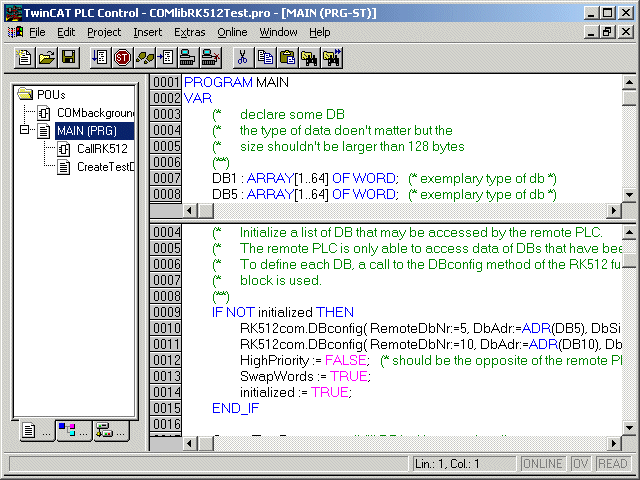Image resolution: width=640 pixels, height=480 pixels.
Task: Click the Logout toolbar icon with red X
Action: [x=209, y=57]
